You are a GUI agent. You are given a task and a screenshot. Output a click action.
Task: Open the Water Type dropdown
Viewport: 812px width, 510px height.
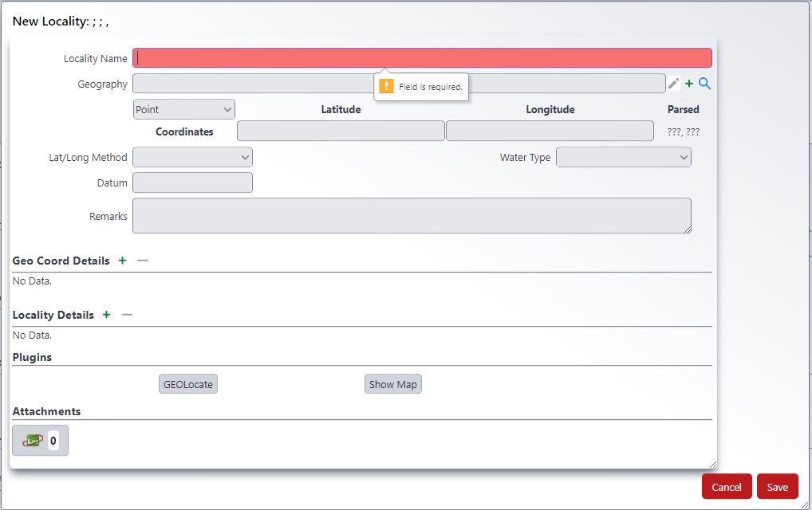(623, 157)
